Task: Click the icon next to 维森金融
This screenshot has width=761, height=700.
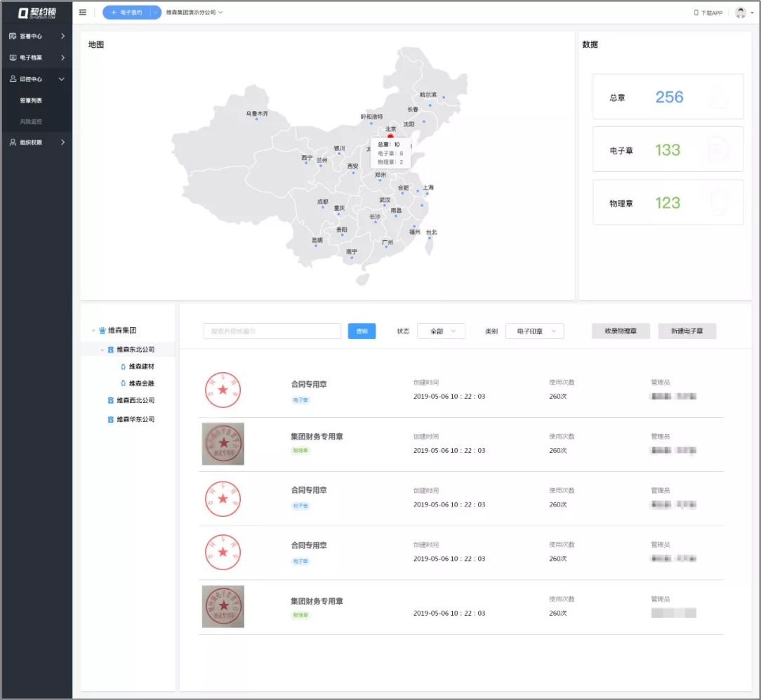Action: (x=124, y=383)
